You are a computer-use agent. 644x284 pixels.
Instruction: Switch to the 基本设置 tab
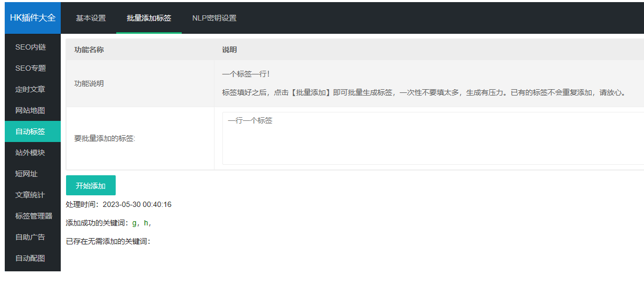click(x=91, y=18)
